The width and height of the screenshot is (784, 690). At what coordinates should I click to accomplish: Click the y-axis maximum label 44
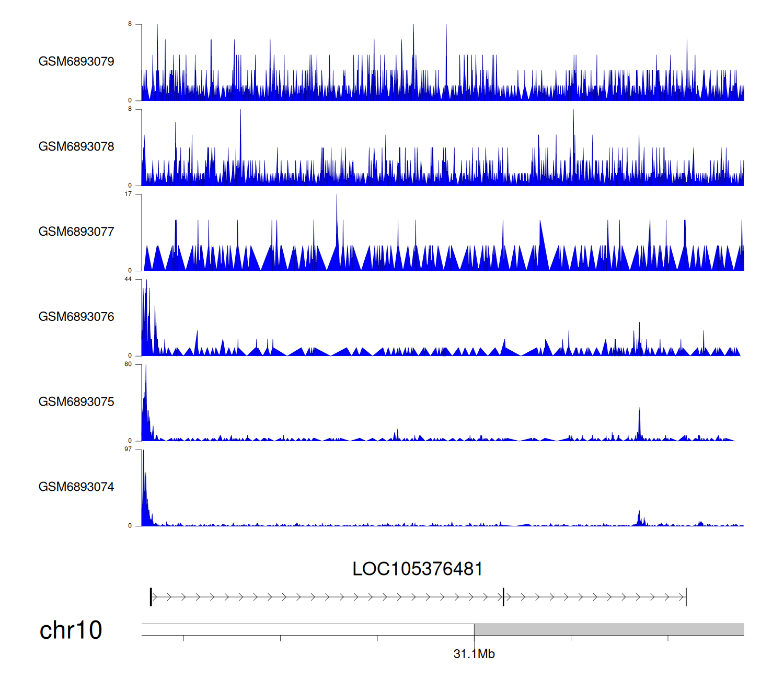128,280
